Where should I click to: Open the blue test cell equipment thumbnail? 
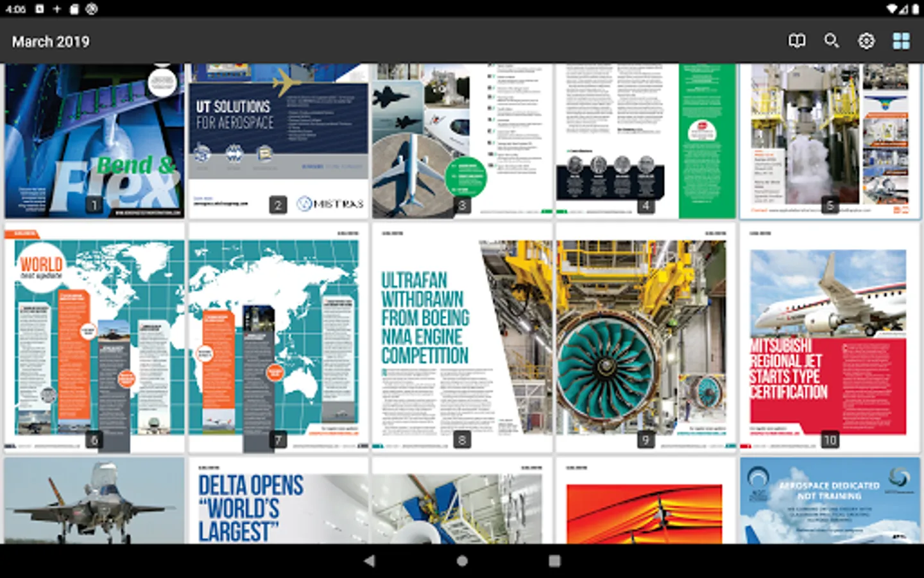tap(462, 500)
